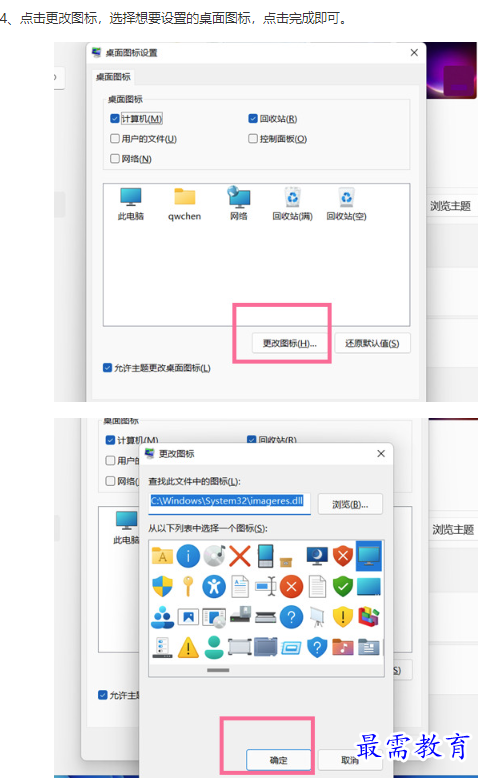Enable 网络(N) checkbox in top dialog
The height and width of the screenshot is (778, 478).
(x=115, y=158)
